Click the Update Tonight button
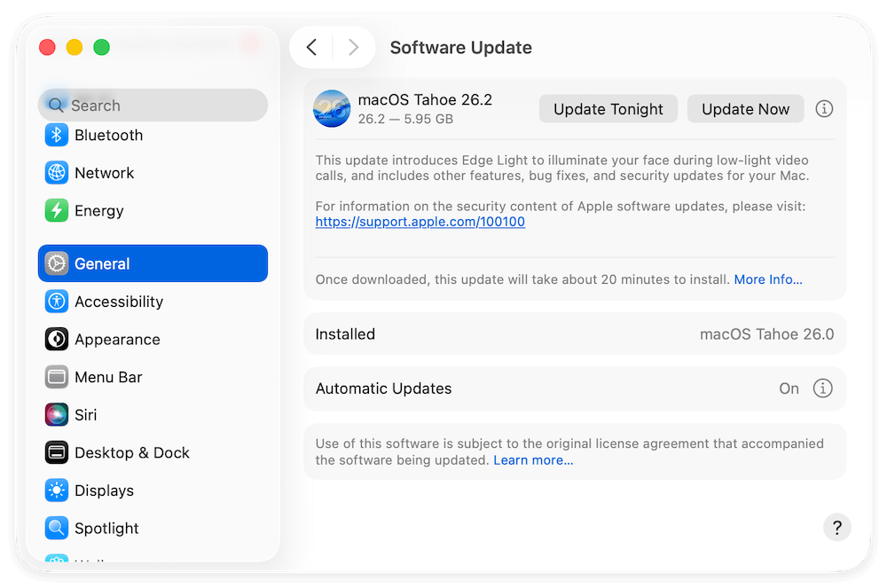Viewport: 887px width, 588px height. (x=608, y=108)
